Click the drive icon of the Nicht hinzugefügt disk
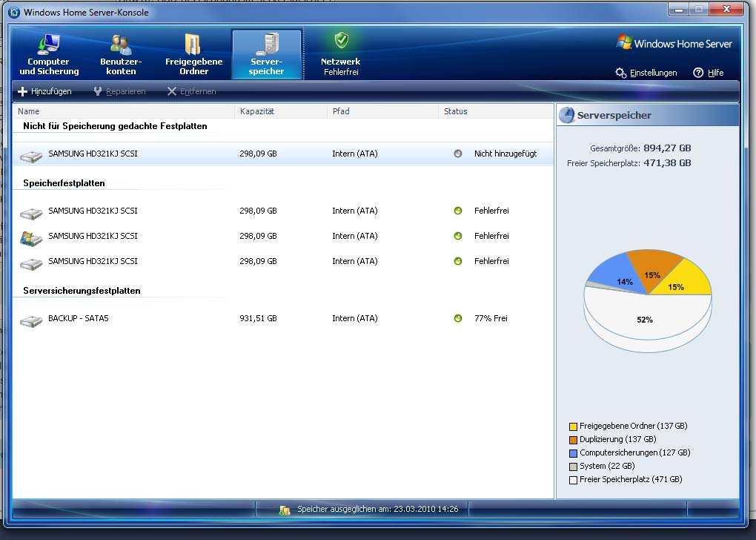The width and height of the screenshot is (756, 540). [31, 155]
